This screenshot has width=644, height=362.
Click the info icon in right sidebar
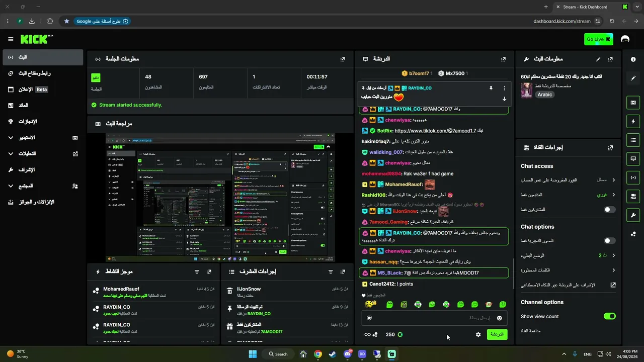click(x=633, y=59)
